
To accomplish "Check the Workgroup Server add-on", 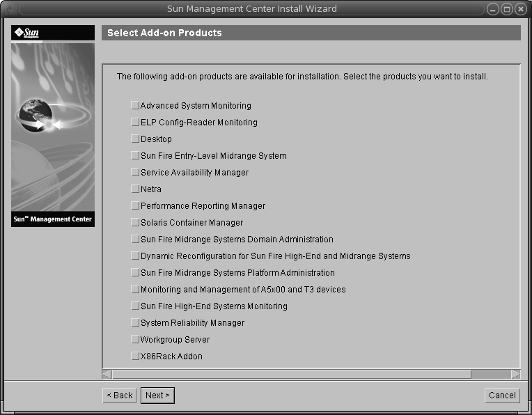I will coord(135,339).
